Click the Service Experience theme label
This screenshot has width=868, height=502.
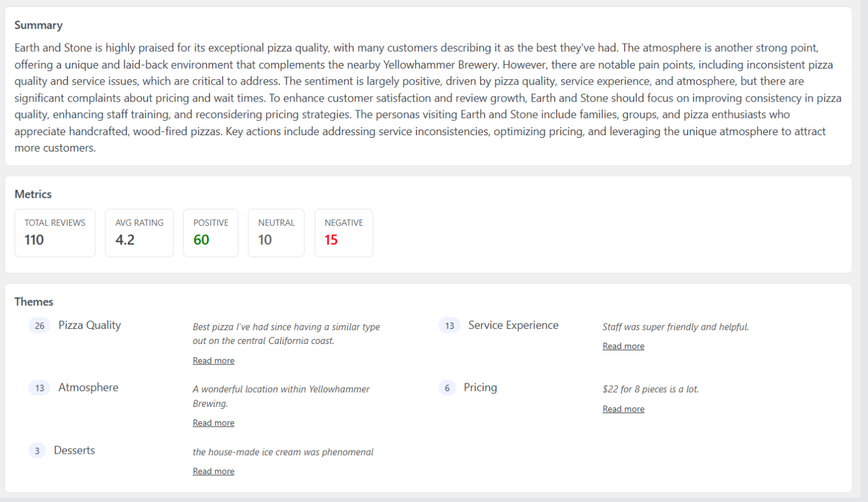pyautogui.click(x=513, y=325)
